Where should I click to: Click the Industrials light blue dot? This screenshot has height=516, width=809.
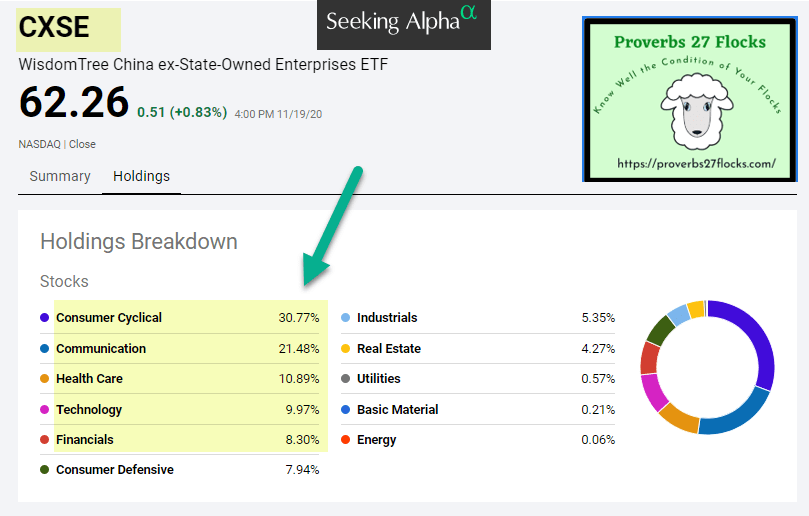tap(345, 318)
